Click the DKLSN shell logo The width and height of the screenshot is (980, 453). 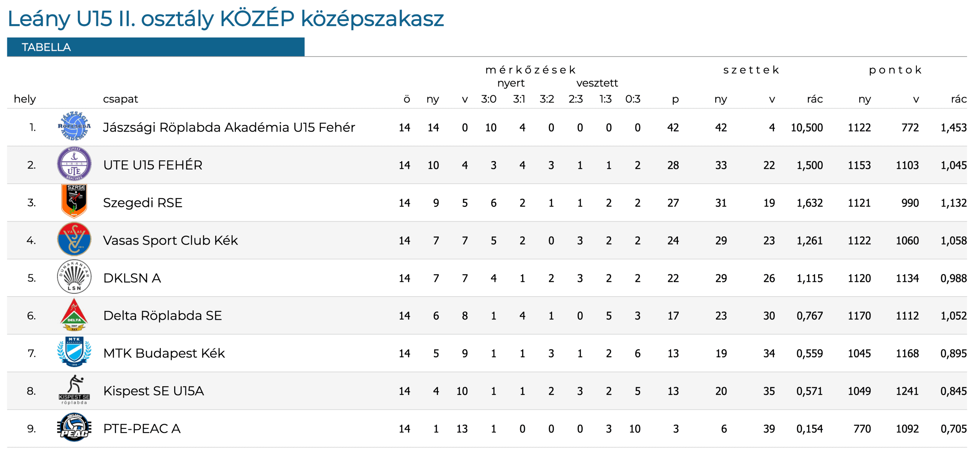pos(74,277)
